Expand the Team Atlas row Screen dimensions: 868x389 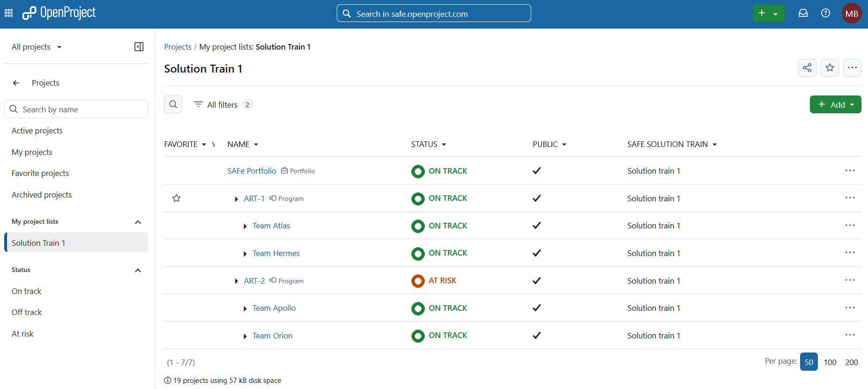[245, 227]
